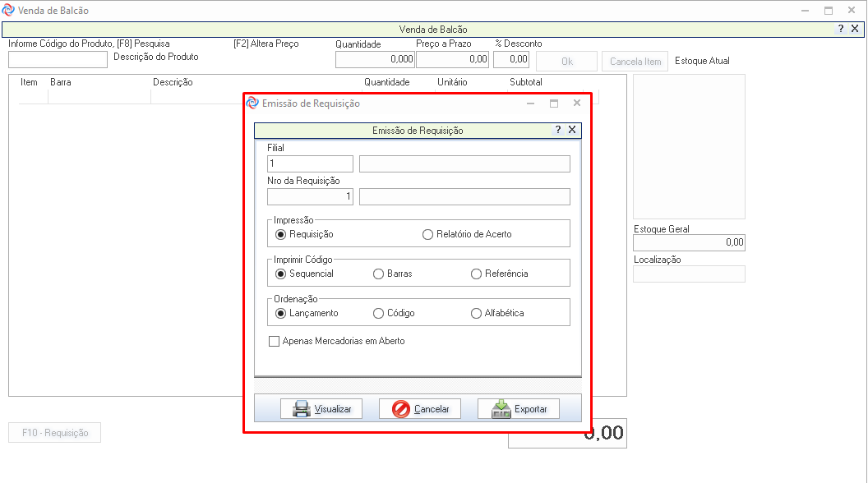Click the Quantidade input field
The width and height of the screenshot is (868, 483).
[x=375, y=60]
